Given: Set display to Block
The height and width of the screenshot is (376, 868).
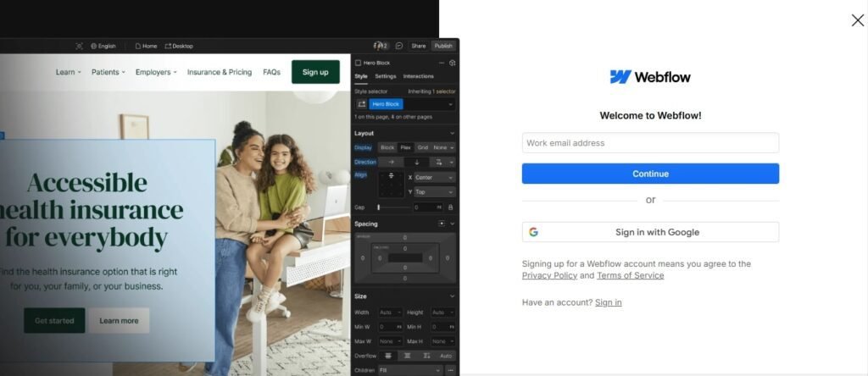Looking at the screenshot, I should coord(387,147).
